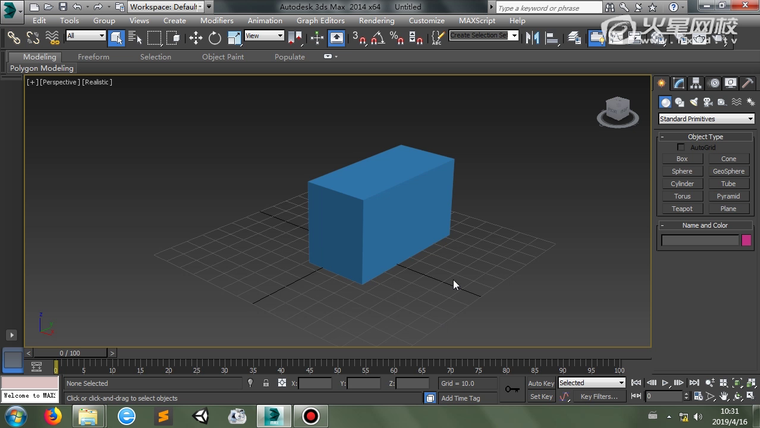Image resolution: width=760 pixels, height=428 pixels.
Task: Switch to the Freeform ribbon tab
Action: 93,57
